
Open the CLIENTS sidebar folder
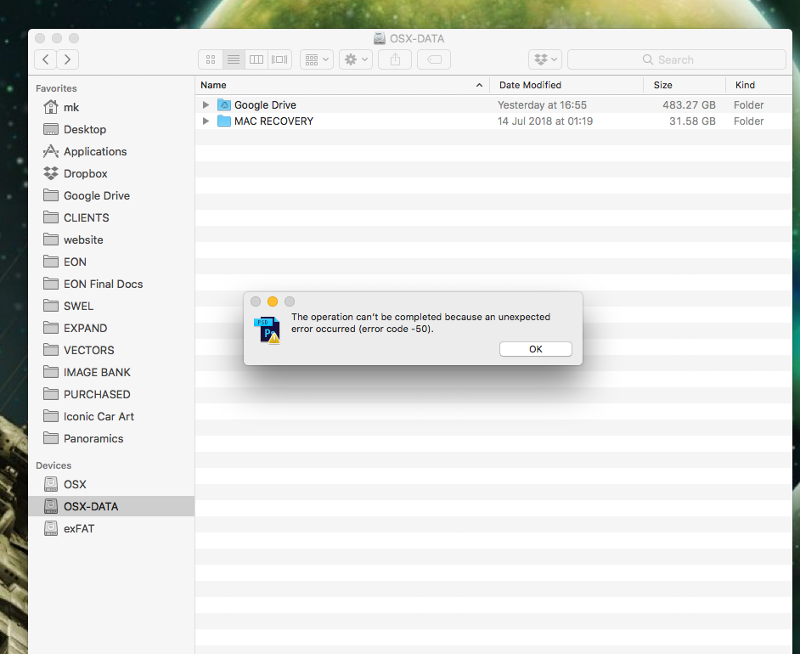pos(111,218)
